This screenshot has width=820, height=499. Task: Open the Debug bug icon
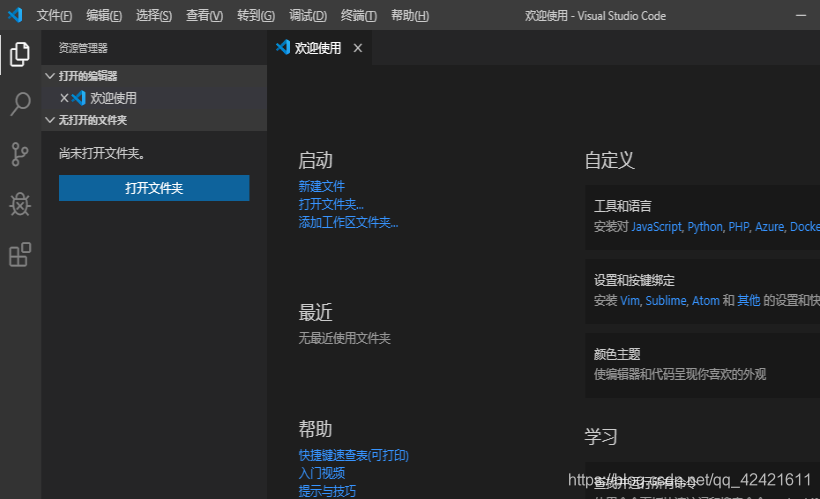20,205
